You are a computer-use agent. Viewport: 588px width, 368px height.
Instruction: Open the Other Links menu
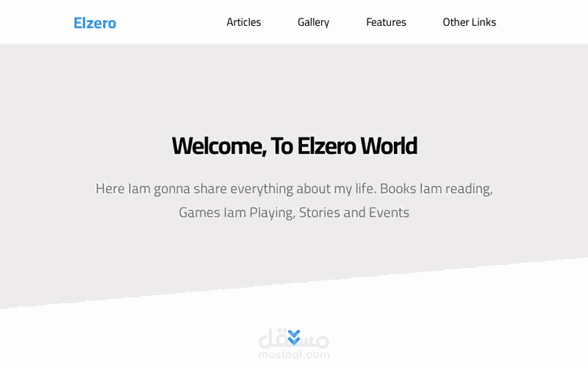point(470,22)
